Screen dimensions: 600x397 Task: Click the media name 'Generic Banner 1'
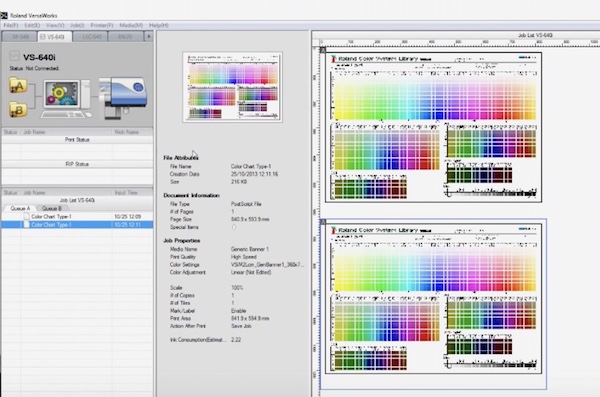click(250, 249)
